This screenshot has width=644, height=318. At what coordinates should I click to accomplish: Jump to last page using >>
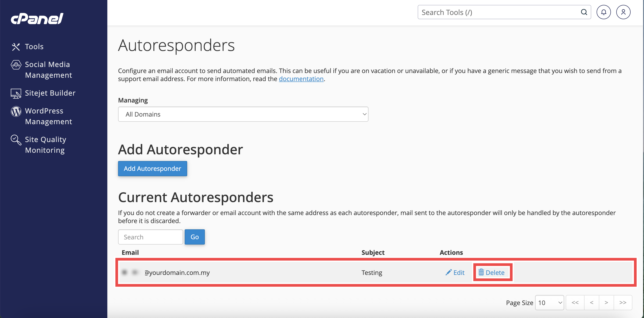tap(623, 303)
